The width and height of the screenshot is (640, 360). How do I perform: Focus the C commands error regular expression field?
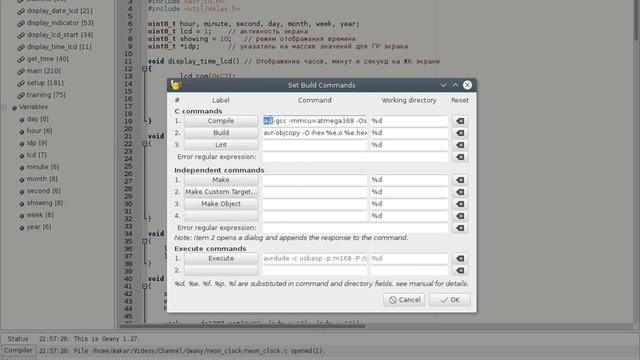pyautogui.click(x=355, y=157)
